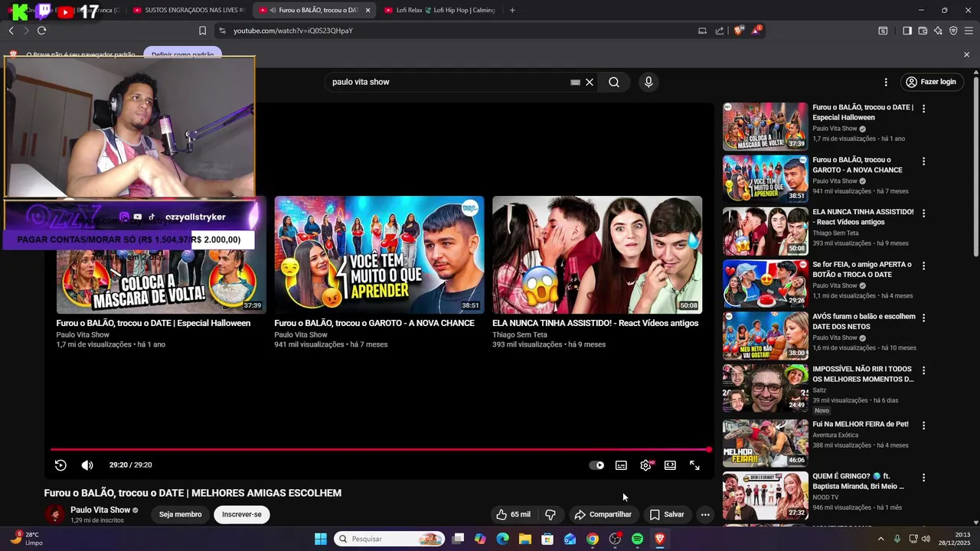Open sidebar video Se for FEIA title

click(x=862, y=269)
